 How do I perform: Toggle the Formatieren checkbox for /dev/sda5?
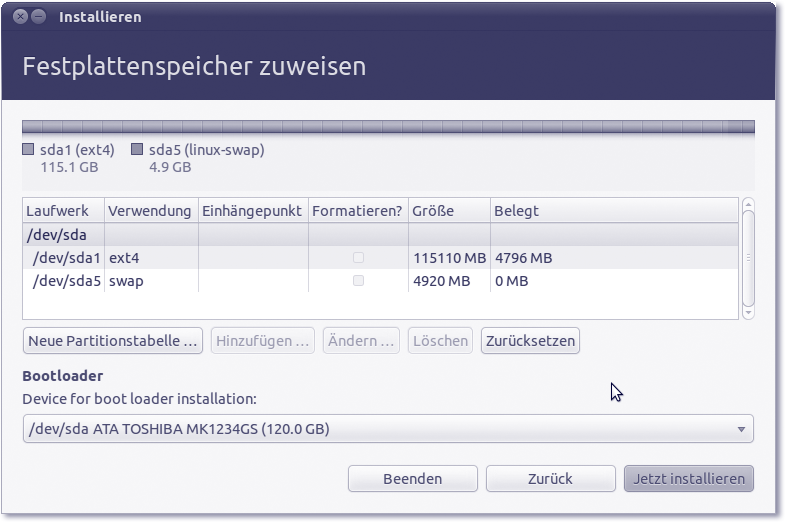tap(358, 281)
